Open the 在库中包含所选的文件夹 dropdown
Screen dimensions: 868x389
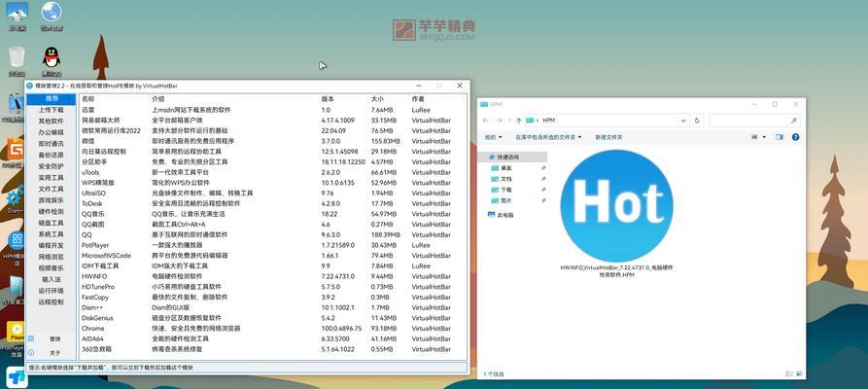(548, 137)
